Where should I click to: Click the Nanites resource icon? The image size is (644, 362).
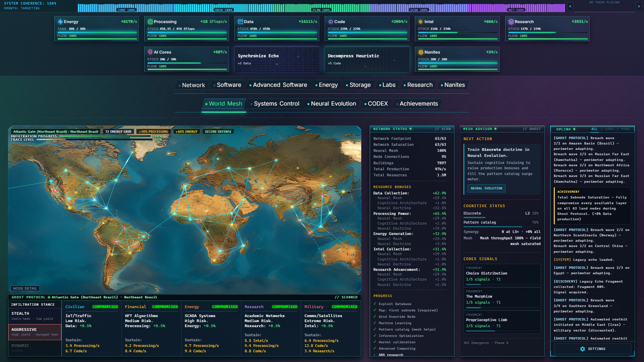click(x=421, y=52)
